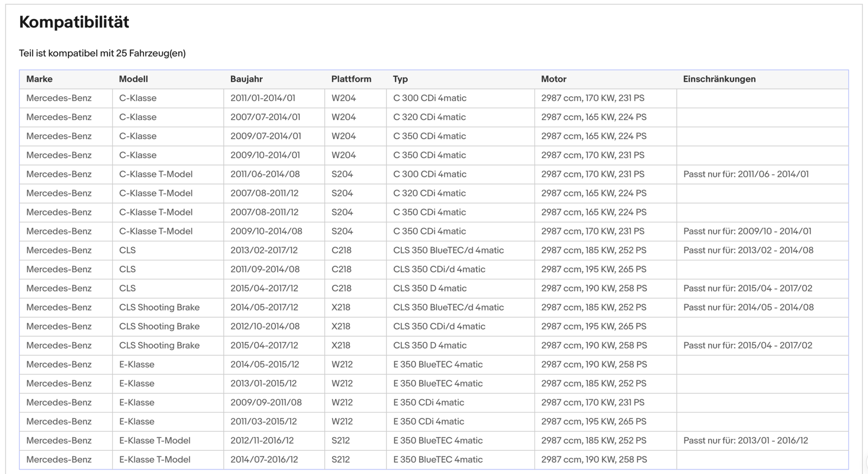The width and height of the screenshot is (868, 474).
Task: Click CLS 350 CDi/d 4matic in C218 row
Action: (439, 269)
